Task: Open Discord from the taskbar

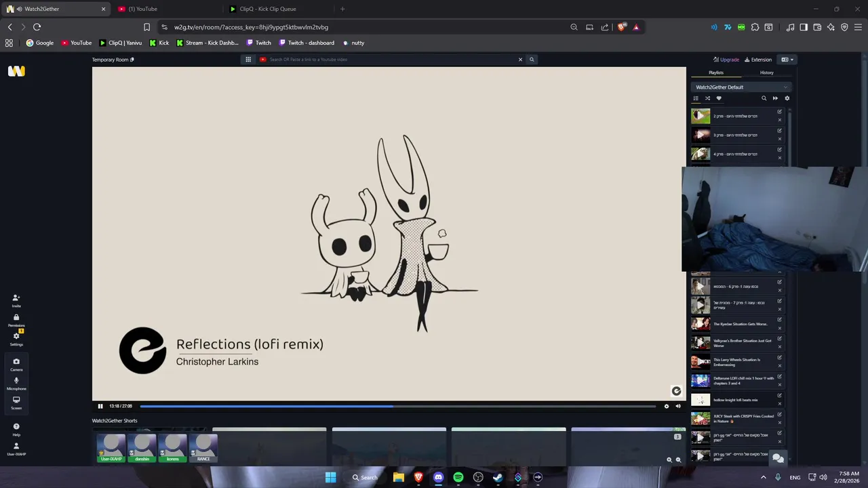Action: pyautogui.click(x=439, y=477)
